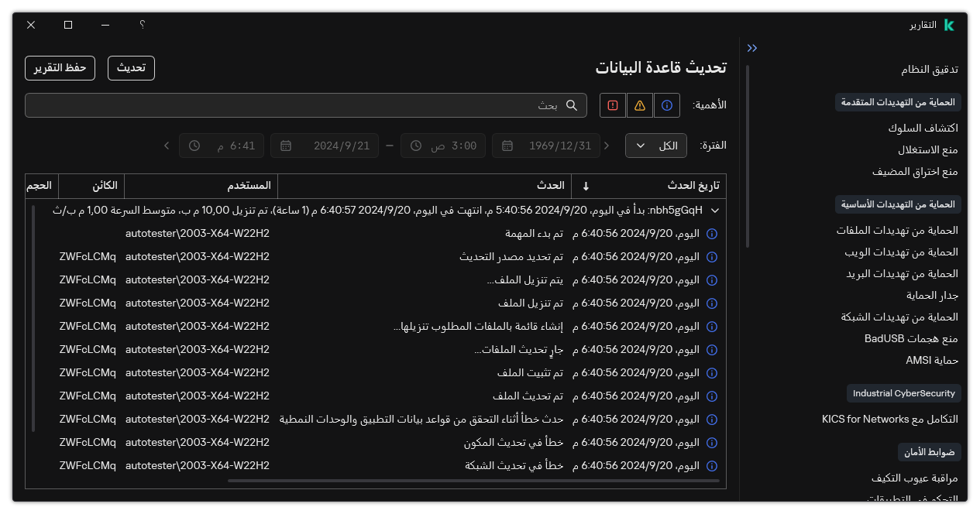Click the حفظ التقرير button
This screenshot has width=980, height=514.
point(60,68)
